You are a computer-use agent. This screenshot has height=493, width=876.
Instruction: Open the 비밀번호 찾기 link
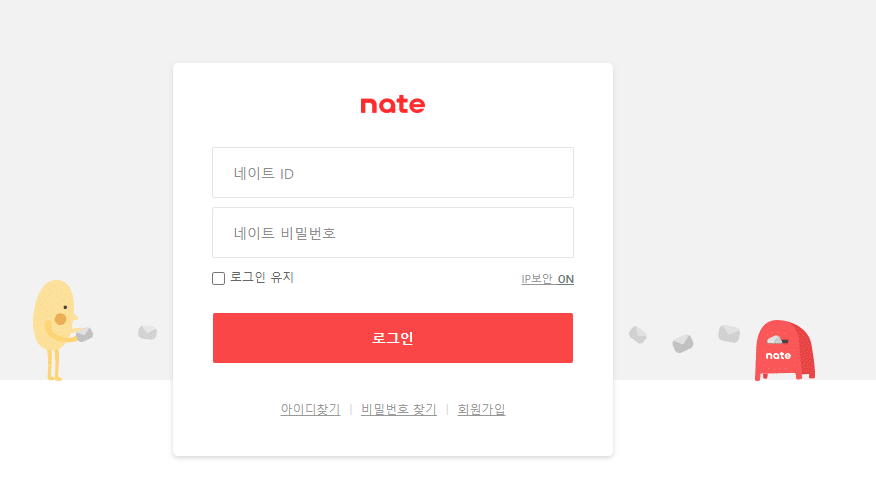point(399,409)
